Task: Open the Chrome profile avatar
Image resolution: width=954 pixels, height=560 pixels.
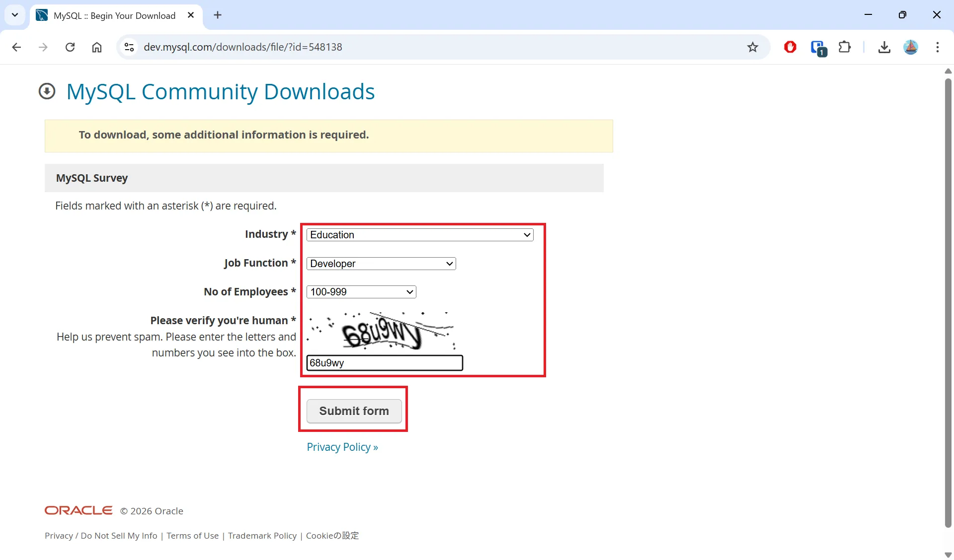Action: click(911, 47)
